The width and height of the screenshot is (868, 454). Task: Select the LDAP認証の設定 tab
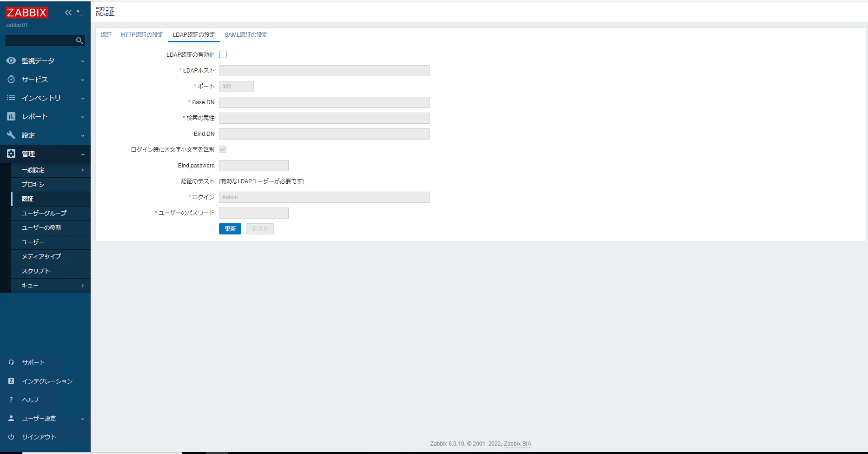click(194, 35)
